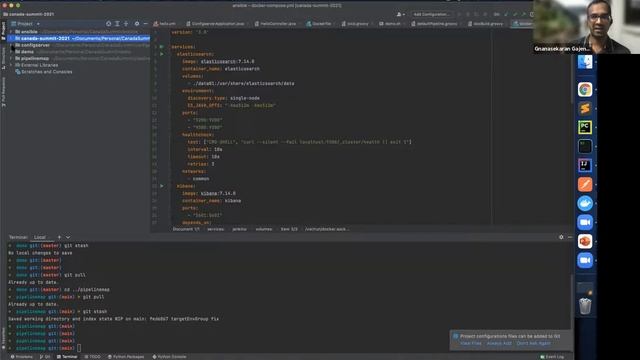Click the terminal panel scrollbar
This screenshot has height=360, width=640.
[x=571, y=302]
